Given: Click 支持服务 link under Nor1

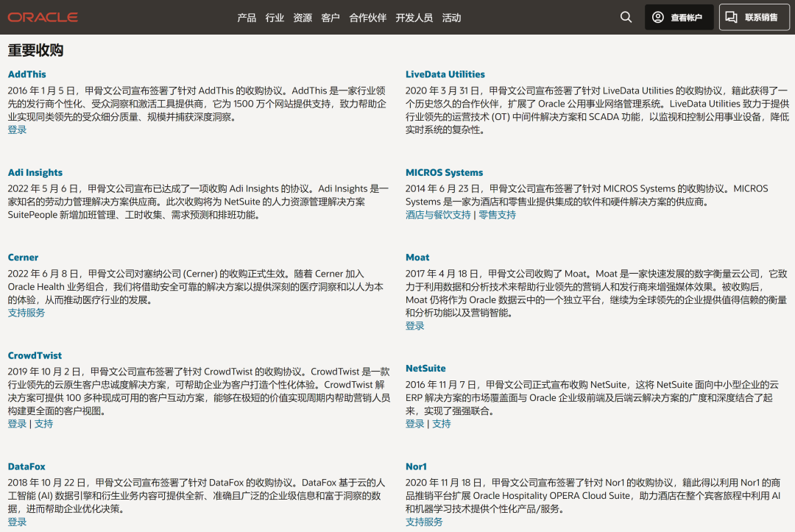Looking at the screenshot, I should pos(424,522).
